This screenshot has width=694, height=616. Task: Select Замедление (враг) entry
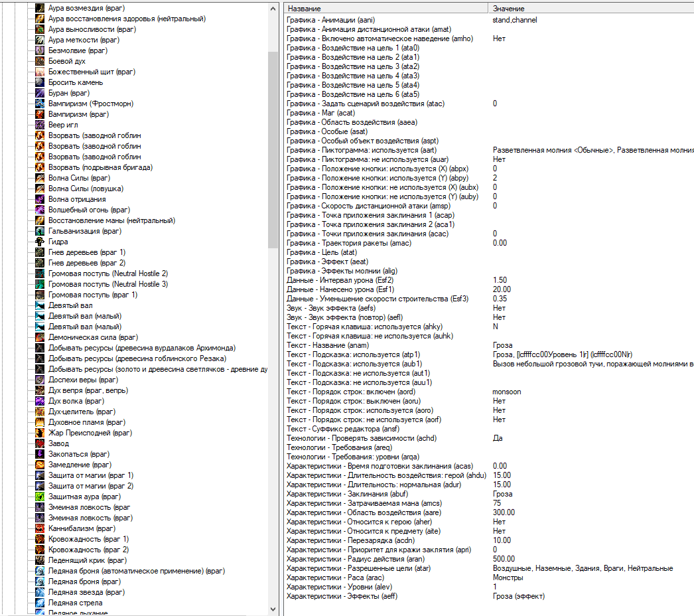click(80, 465)
